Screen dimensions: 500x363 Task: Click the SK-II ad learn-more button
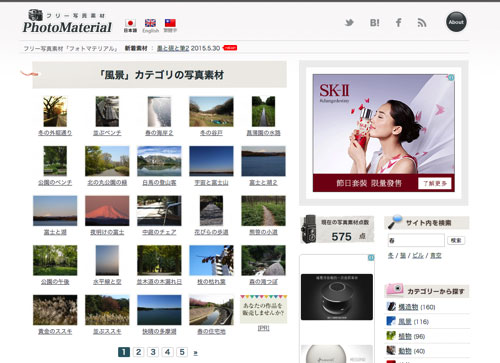(435, 183)
